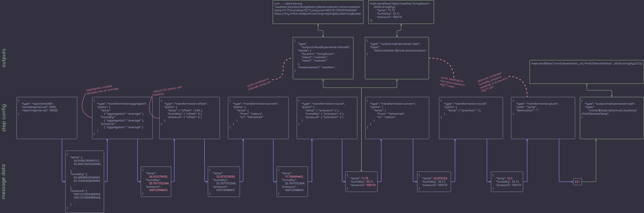Click the small standalone 22.1 value box
Image resolution: width=644 pixels, height=213 pixels.
coord(577,182)
